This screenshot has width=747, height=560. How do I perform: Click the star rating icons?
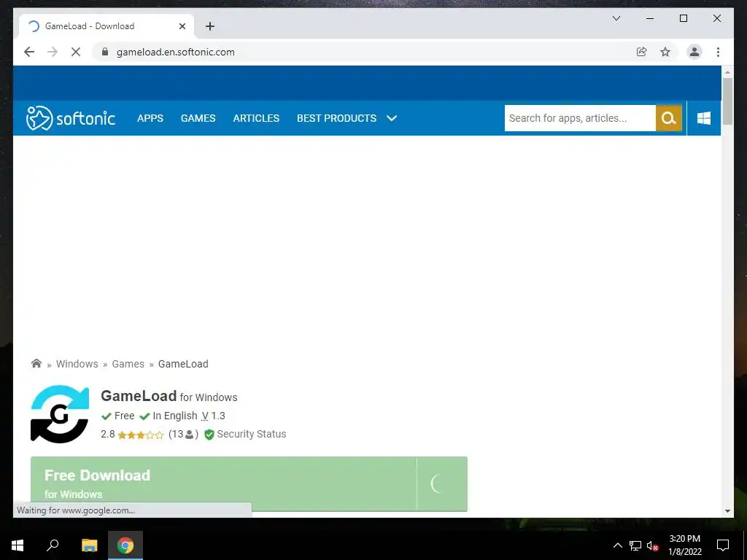[141, 435]
